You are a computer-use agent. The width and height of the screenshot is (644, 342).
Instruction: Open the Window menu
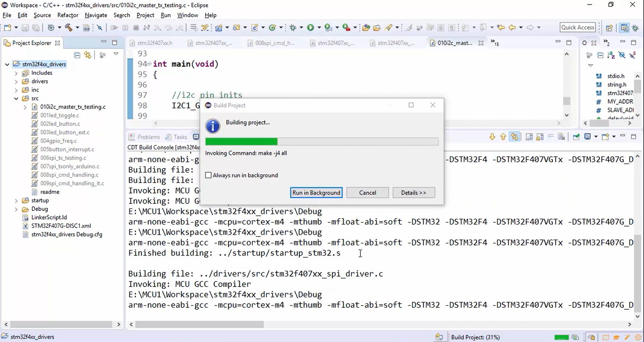(187, 15)
